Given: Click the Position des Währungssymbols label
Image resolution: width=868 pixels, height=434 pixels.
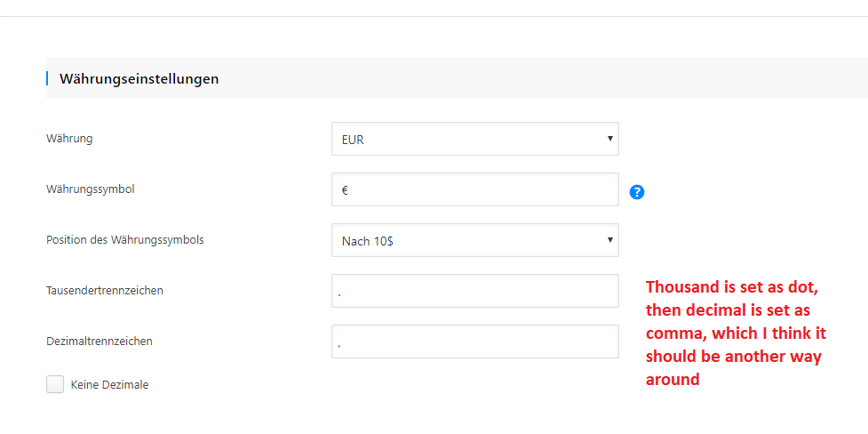Looking at the screenshot, I should coord(125,240).
